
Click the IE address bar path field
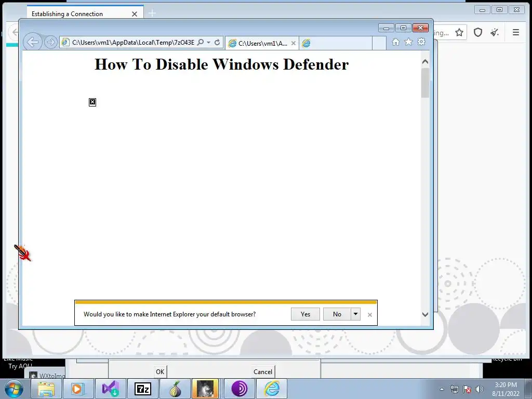133,43
